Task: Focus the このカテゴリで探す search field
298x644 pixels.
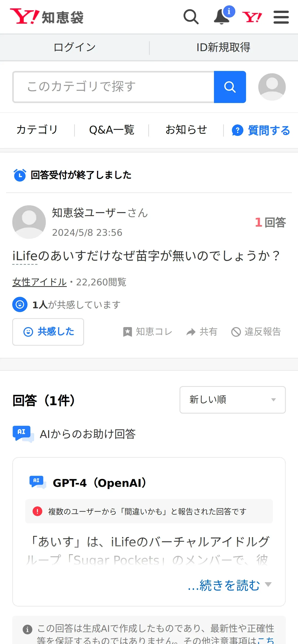Action: [113, 87]
